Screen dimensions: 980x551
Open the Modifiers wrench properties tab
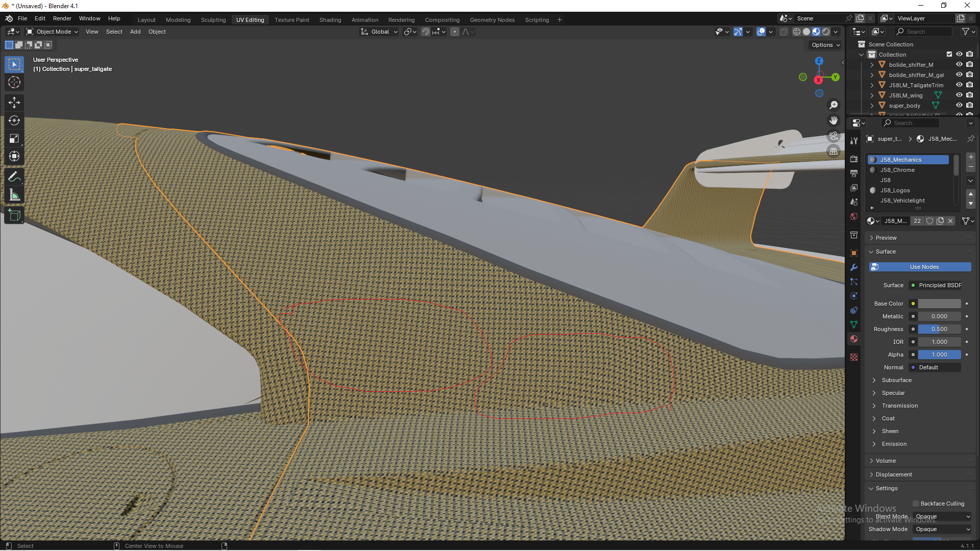click(854, 267)
